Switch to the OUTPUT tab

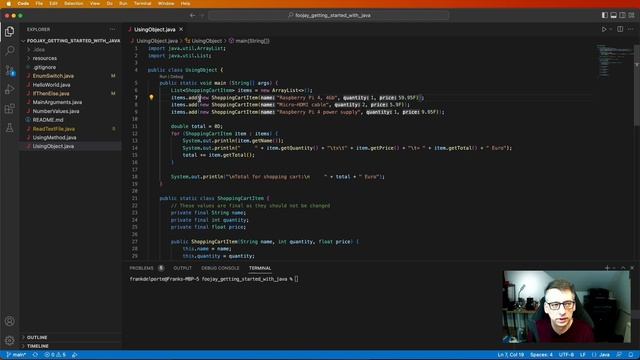click(182, 268)
